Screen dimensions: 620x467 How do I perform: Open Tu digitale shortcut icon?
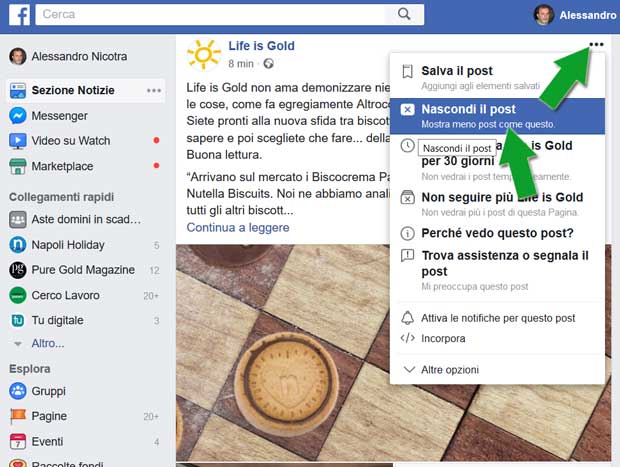(18, 320)
